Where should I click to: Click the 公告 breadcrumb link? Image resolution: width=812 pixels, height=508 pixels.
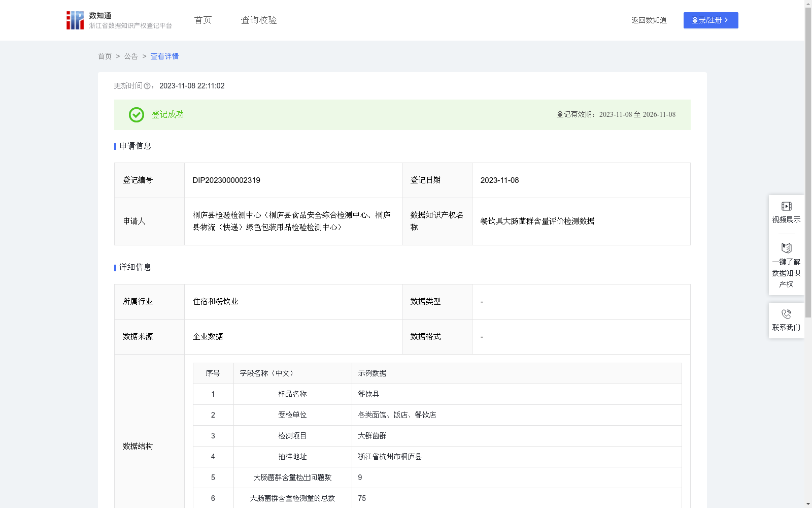tap(131, 56)
